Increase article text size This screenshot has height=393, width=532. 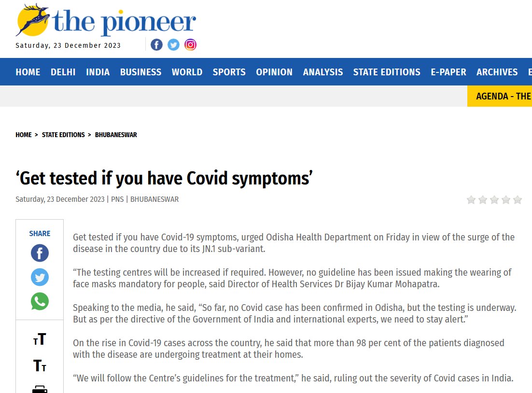(x=40, y=340)
